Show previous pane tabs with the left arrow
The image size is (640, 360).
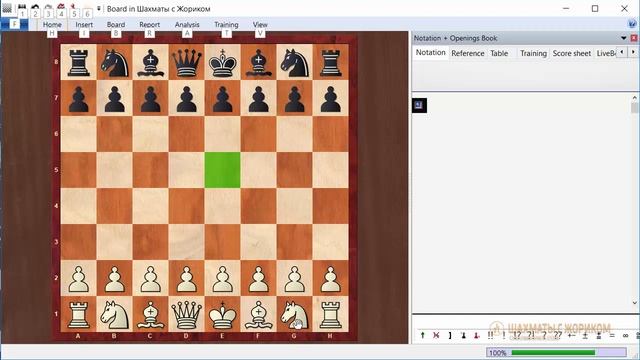(x=622, y=52)
